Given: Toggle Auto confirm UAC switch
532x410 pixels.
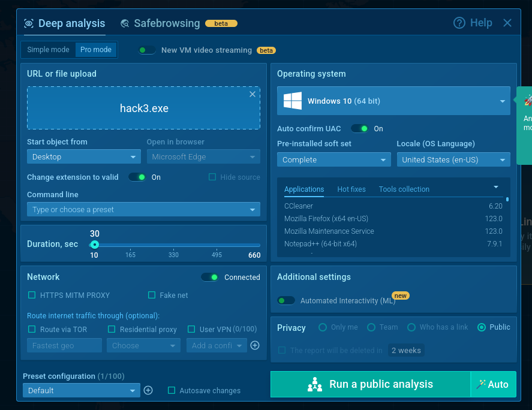Looking at the screenshot, I should tap(360, 128).
